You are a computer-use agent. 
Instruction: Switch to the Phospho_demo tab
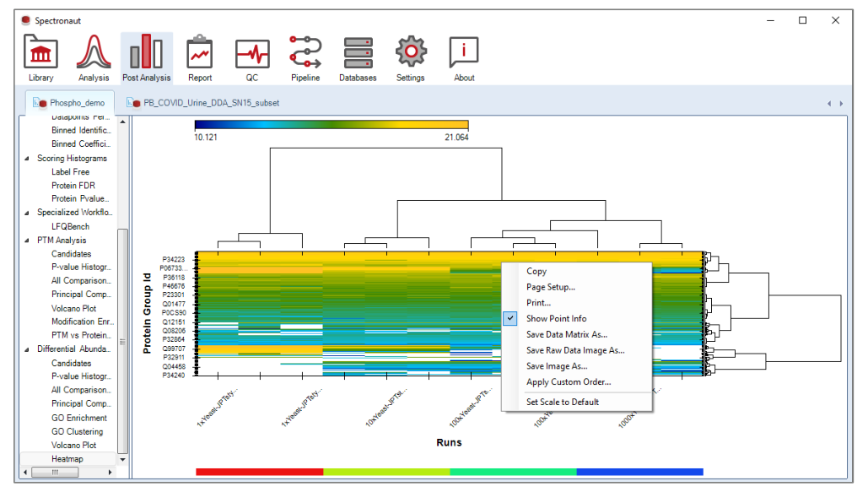[x=70, y=102]
